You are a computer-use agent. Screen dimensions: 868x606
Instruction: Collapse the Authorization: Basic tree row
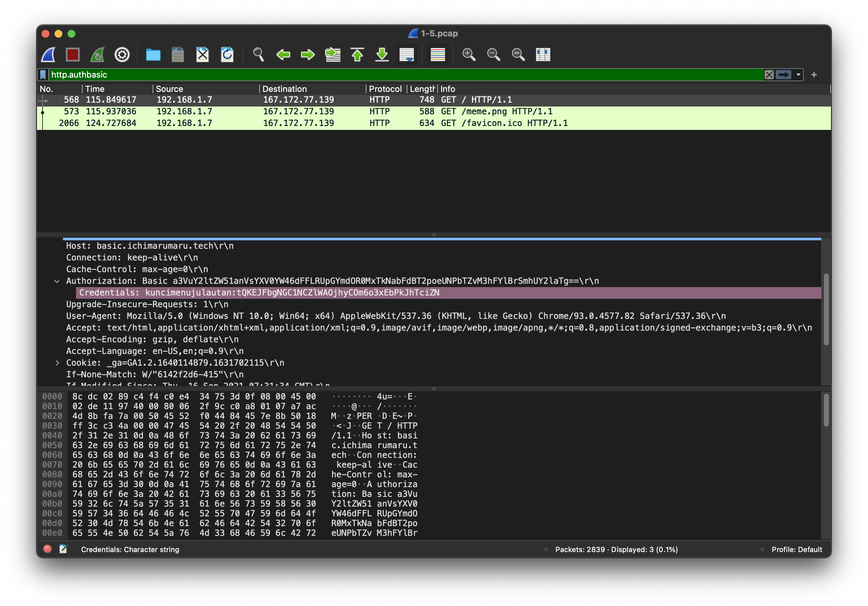click(57, 281)
